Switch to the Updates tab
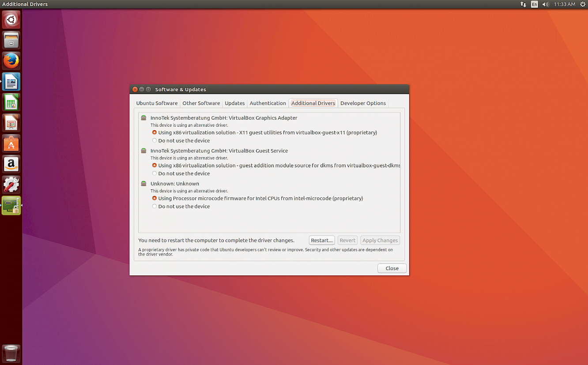The image size is (588, 365). pos(234,103)
